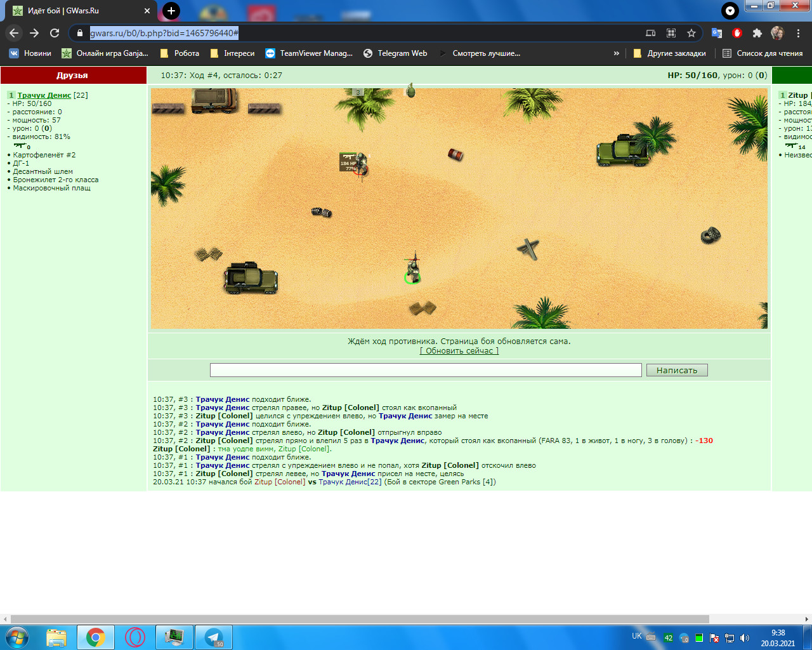Open the red stop-hand ad blocker extension

pos(737,33)
